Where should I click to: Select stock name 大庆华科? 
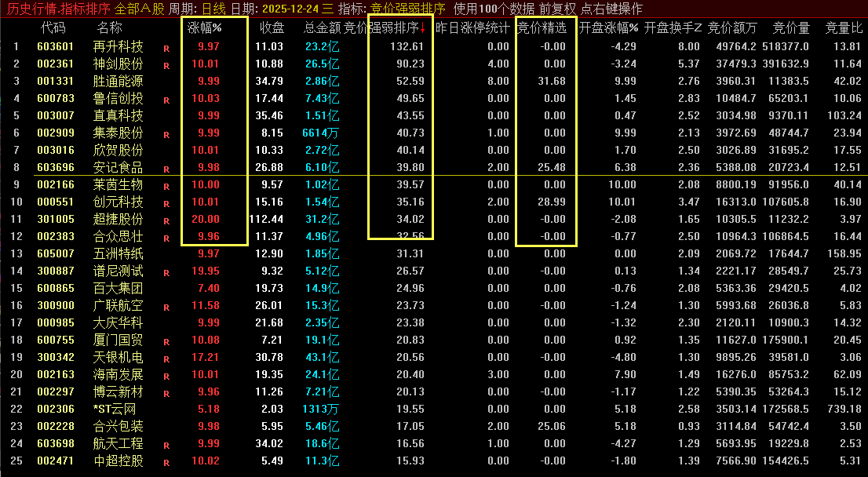coord(118,322)
